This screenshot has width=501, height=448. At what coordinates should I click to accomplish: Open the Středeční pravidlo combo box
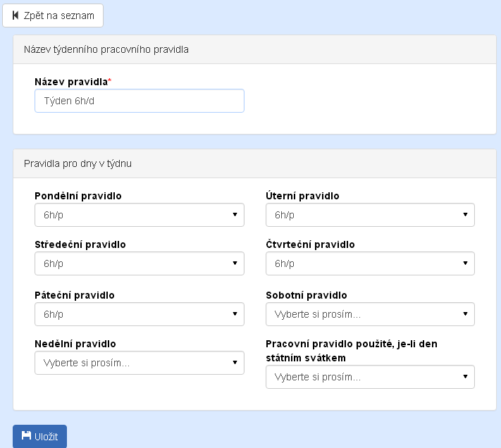point(139,263)
